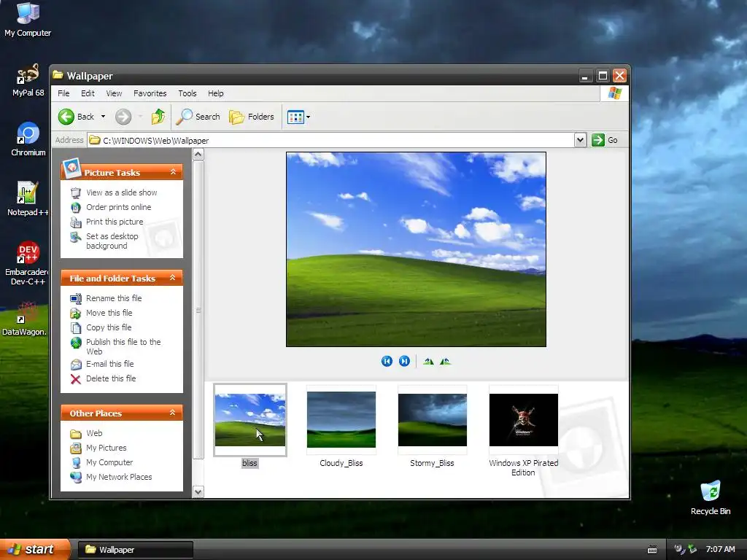Select the Notepad++ desktop icon
The height and width of the screenshot is (560, 747).
(27, 199)
